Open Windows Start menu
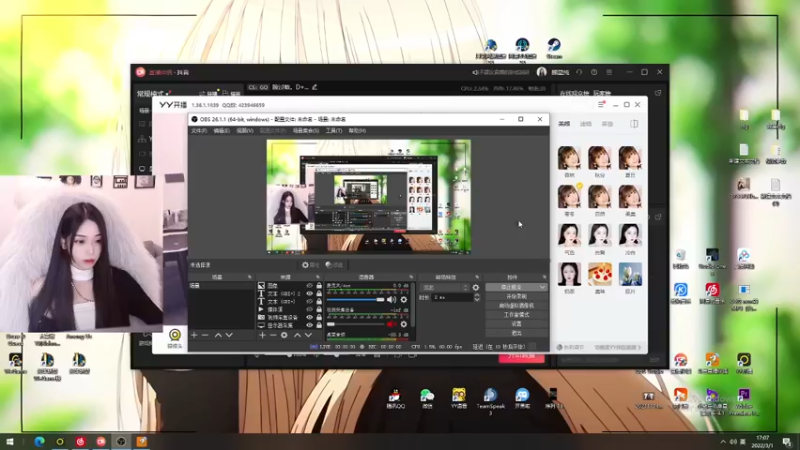This screenshot has height=450, width=800. [10, 441]
